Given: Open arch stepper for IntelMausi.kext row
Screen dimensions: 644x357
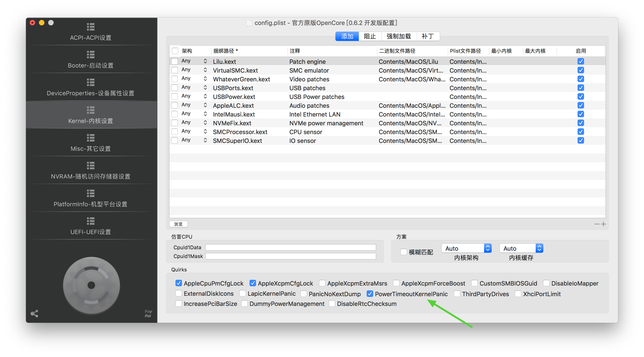Looking at the screenshot, I should click(205, 114).
